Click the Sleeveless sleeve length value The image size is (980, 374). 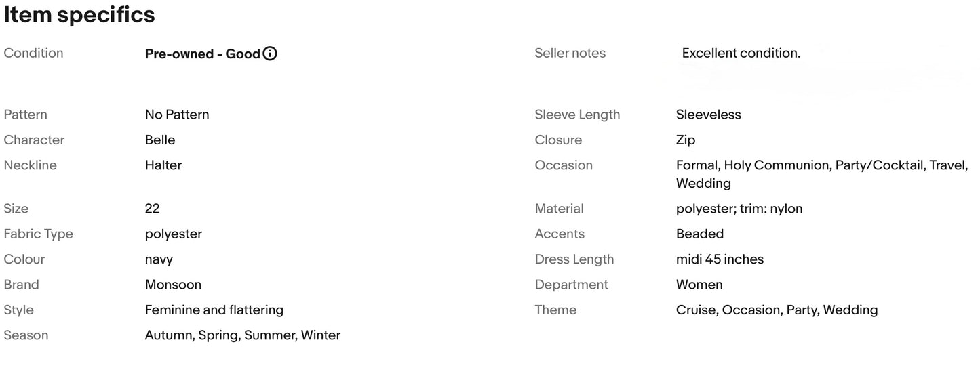(x=708, y=115)
